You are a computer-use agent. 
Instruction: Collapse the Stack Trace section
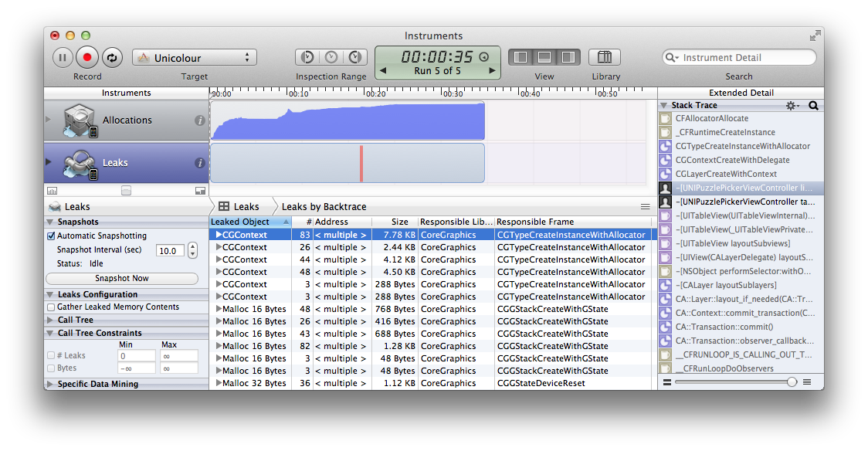point(663,105)
